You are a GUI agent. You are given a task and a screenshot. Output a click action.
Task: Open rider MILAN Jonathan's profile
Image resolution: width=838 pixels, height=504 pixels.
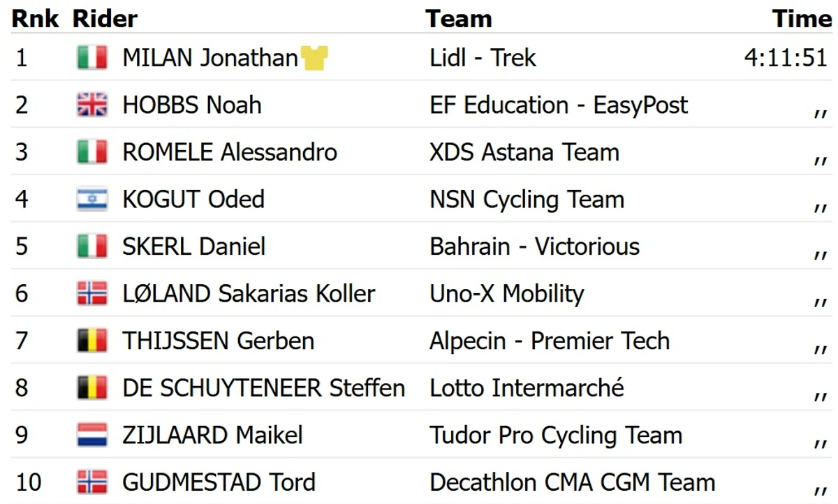(210, 58)
